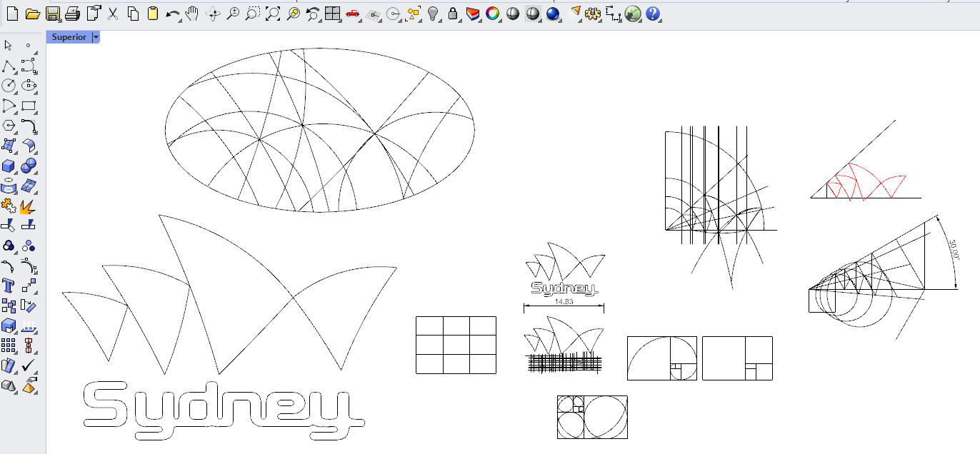Choose the Fillet curves tool
Image resolution: width=980 pixels, height=454 pixels.
29,126
